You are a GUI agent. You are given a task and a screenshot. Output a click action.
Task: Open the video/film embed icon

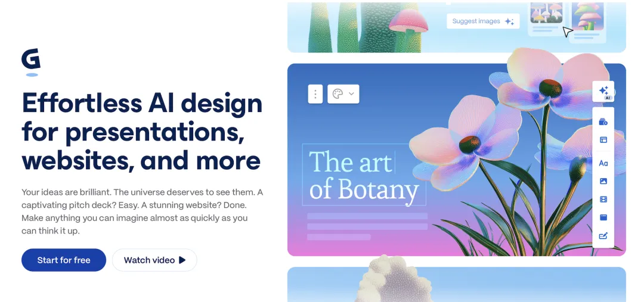pos(603,200)
